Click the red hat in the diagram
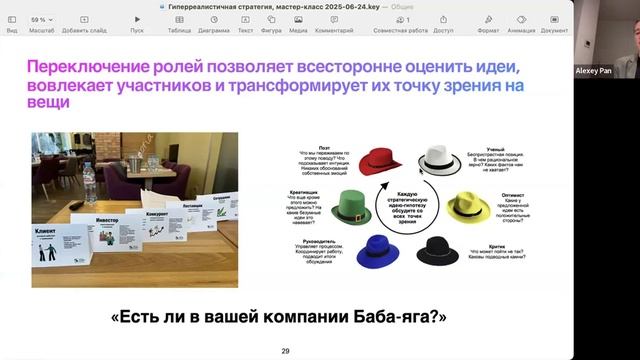The height and width of the screenshot is (360, 640). tap(380, 162)
